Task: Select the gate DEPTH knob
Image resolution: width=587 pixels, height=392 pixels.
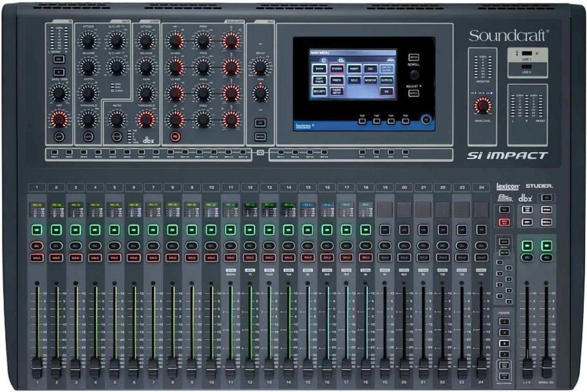Action: [x=88, y=93]
